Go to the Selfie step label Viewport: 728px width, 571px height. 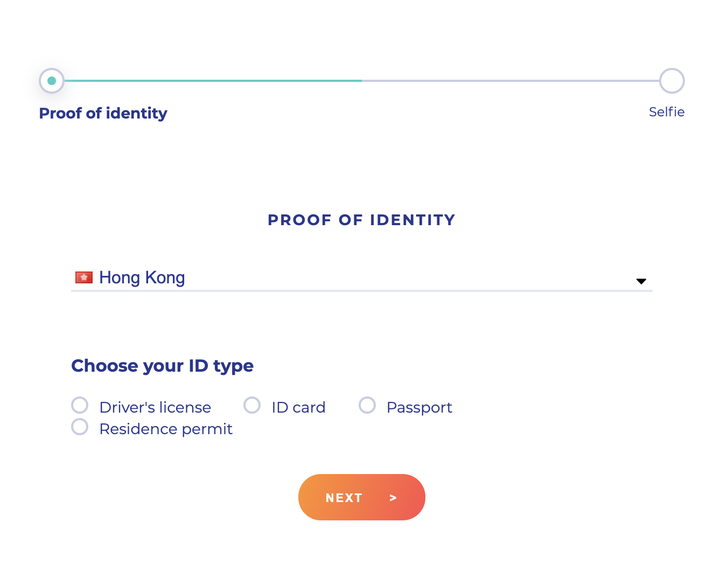coord(667,112)
